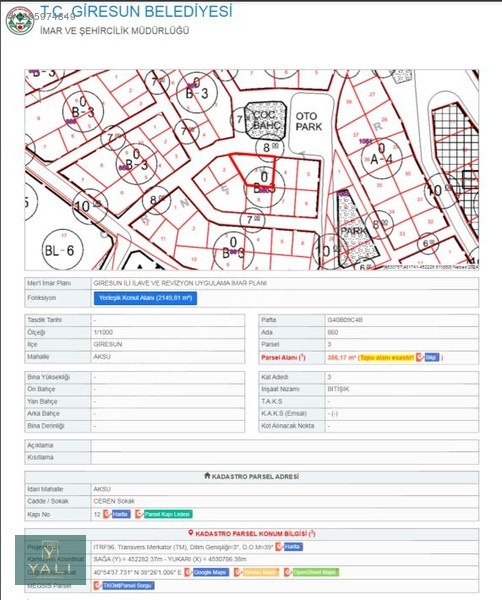This screenshot has height=600, width=502.
Task: Click the A-4 zone label on the map
Action: [381, 158]
